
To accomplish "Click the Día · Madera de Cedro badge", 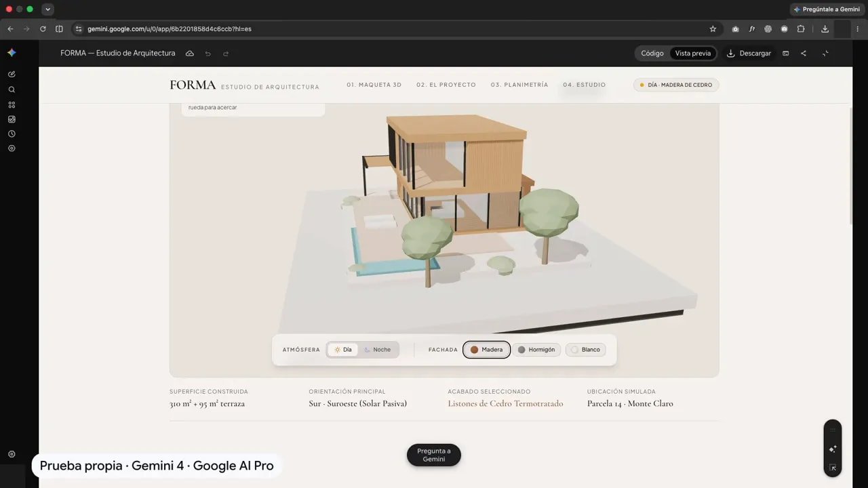I will click(x=676, y=85).
